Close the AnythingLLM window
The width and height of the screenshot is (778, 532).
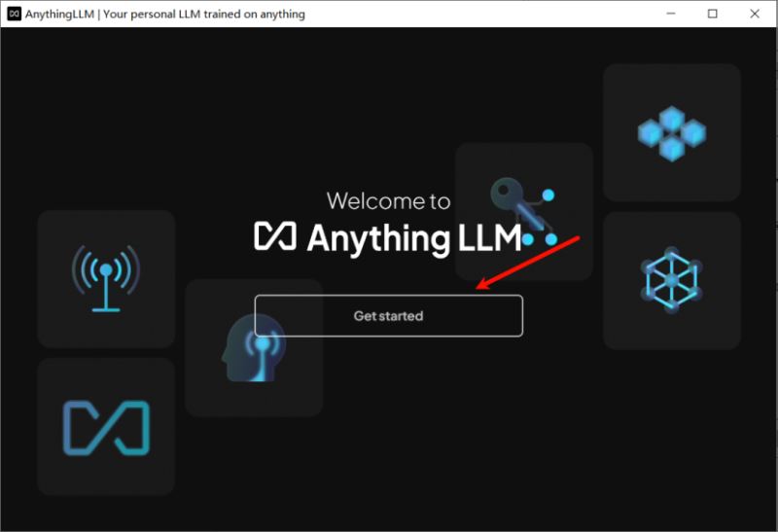[x=755, y=14]
